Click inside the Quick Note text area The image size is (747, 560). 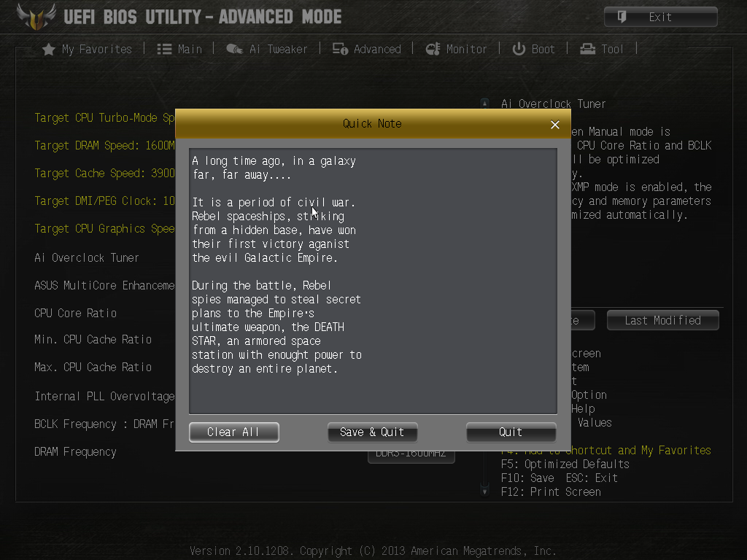[x=373, y=281]
